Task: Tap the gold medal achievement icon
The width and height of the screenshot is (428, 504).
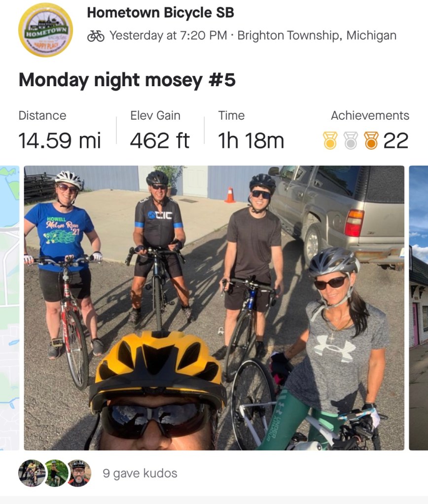Action: (330, 140)
